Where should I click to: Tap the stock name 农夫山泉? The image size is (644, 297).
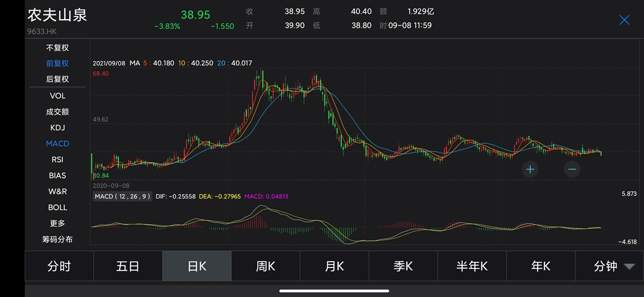click(57, 15)
